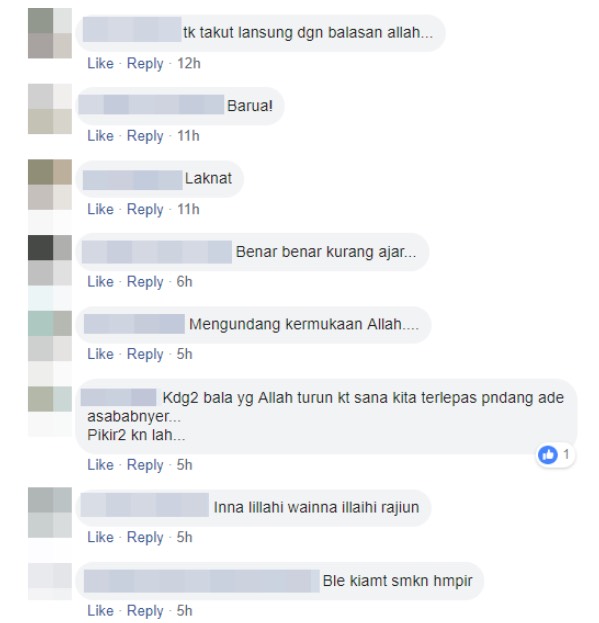The image size is (599, 623).
Task: Like the 'Inna lillahi wainna' comment
Action: coord(100,537)
